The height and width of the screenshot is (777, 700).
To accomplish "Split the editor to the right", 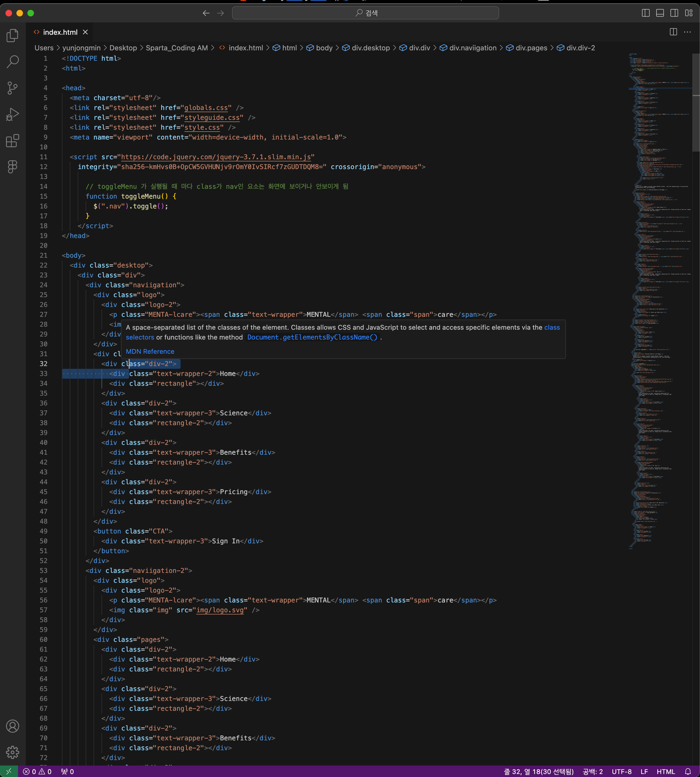I will [x=673, y=32].
